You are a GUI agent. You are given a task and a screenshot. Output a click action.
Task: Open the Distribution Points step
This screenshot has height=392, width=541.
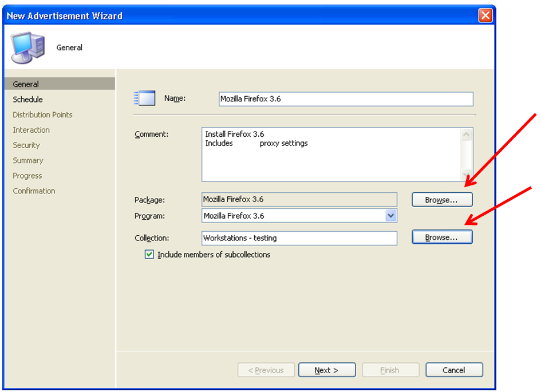[x=42, y=115]
